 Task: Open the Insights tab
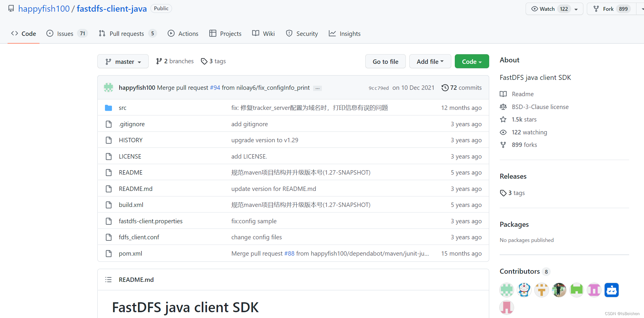point(345,34)
